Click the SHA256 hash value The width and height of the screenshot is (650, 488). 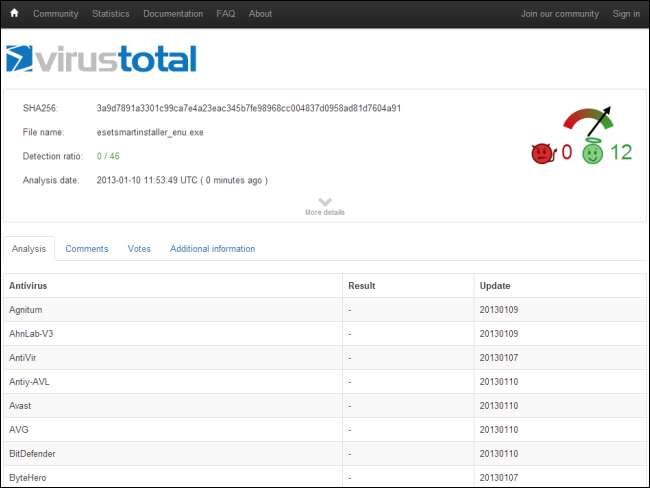click(248, 108)
